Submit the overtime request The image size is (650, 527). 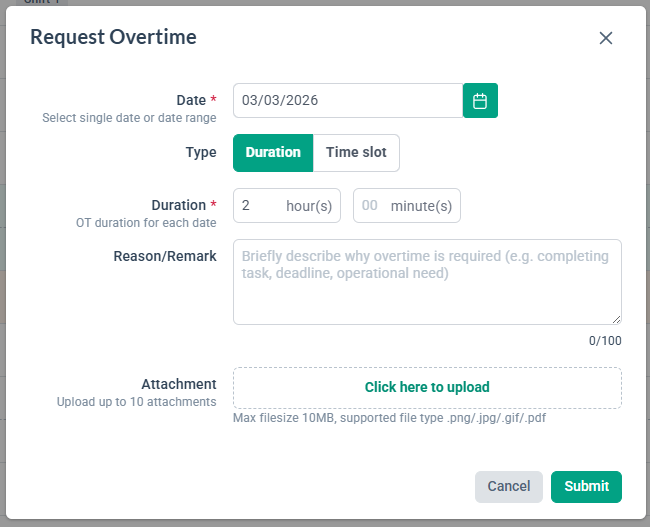click(x=586, y=486)
